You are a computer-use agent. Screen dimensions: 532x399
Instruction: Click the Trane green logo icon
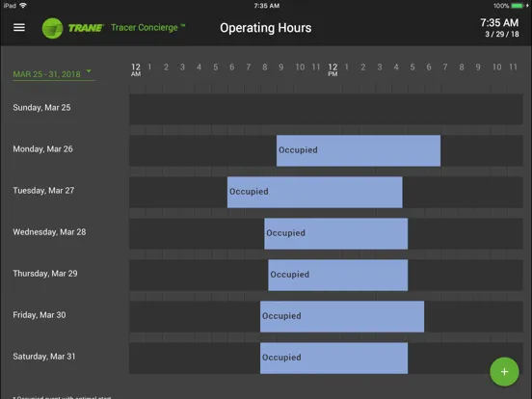[x=52, y=28]
